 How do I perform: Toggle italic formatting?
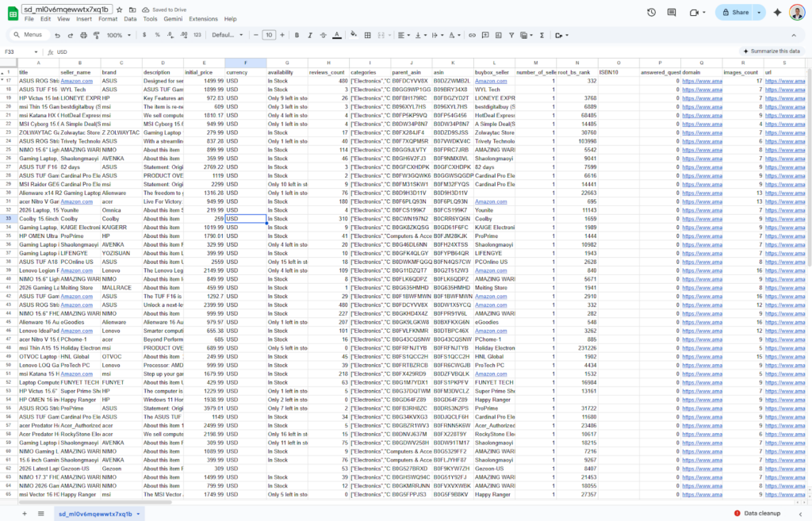(x=310, y=35)
